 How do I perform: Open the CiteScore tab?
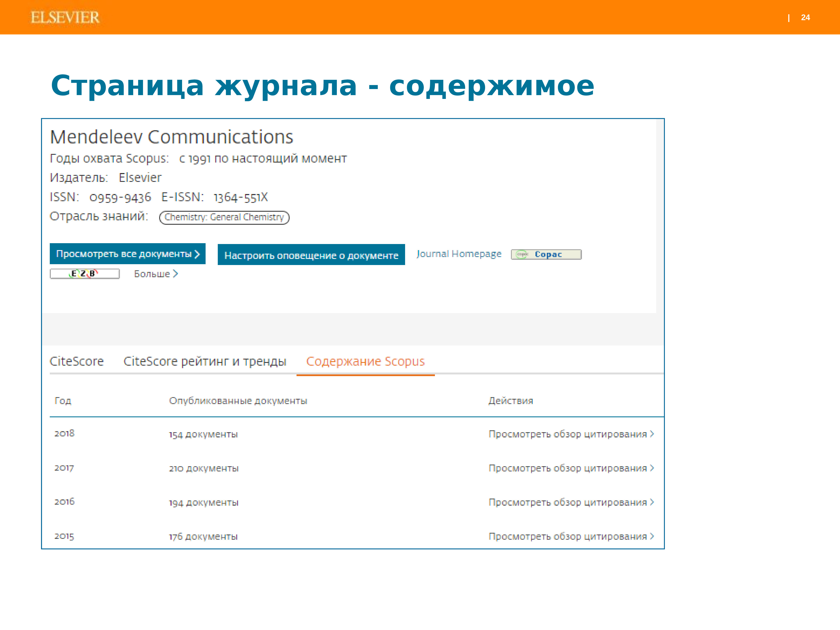point(76,361)
